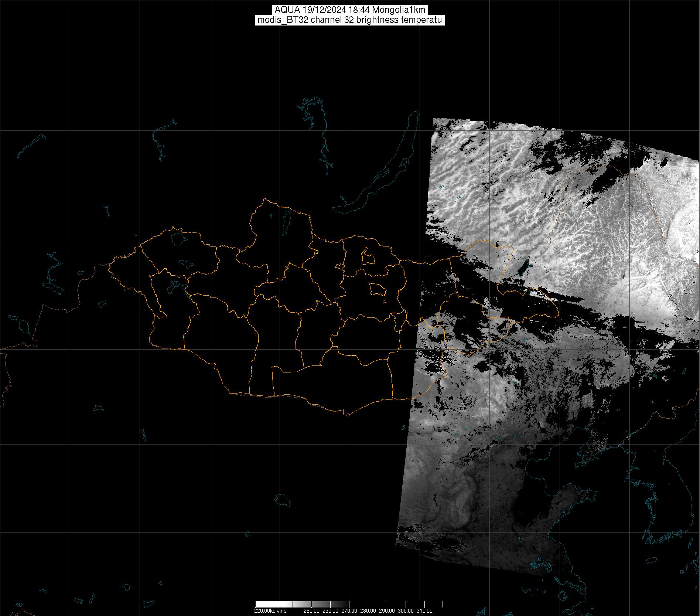This screenshot has height=616, width=700.
Task: Click the AQUA 19/12/2024 18:44 Mongolia1km title
Action: 349,10
